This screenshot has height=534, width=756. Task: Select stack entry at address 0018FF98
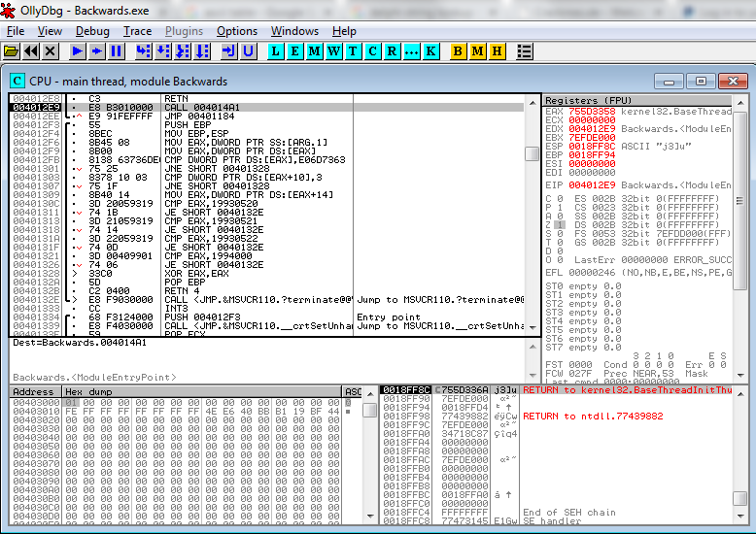pyautogui.click(x=556, y=416)
